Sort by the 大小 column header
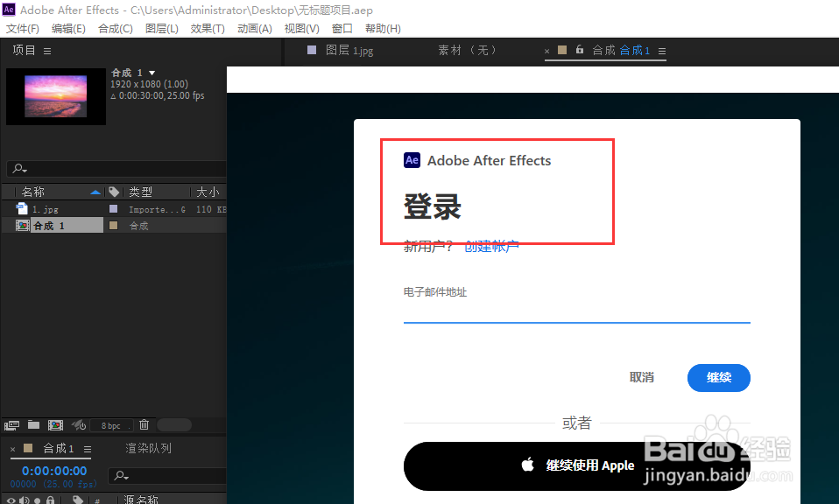 (x=208, y=192)
